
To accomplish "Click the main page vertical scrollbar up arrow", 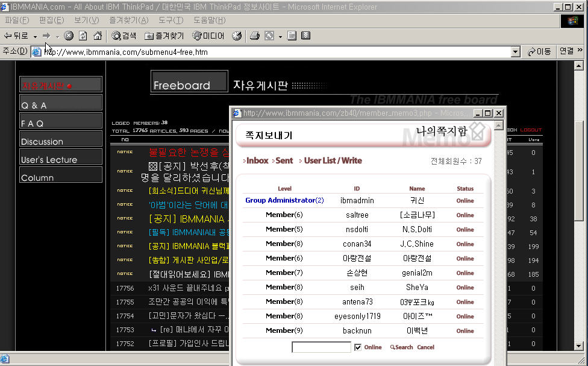I will click(578, 66).
